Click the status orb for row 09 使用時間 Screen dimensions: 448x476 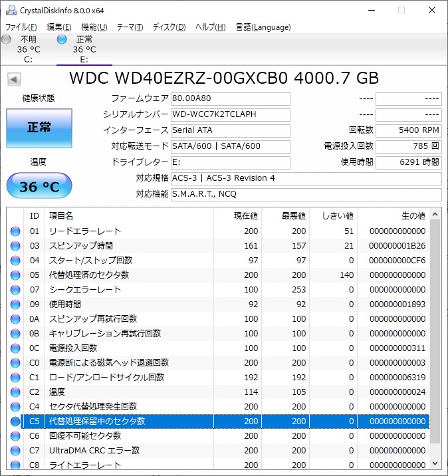pyautogui.click(x=15, y=304)
